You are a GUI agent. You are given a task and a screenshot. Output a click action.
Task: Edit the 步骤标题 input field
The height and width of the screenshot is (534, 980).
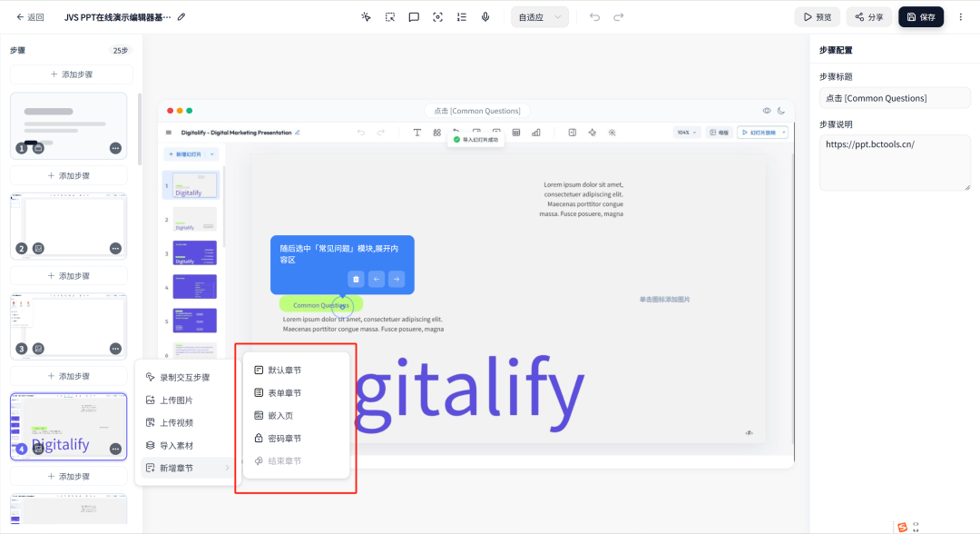click(x=895, y=98)
